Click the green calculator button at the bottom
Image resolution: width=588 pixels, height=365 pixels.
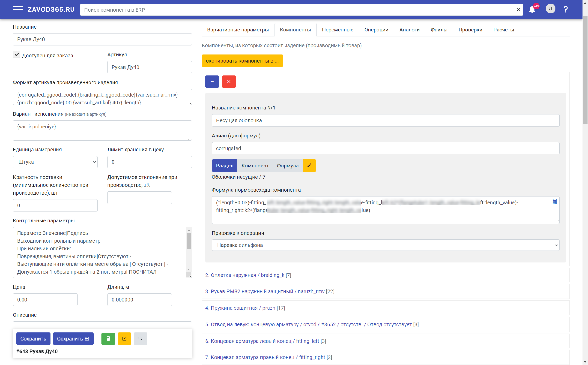pyautogui.click(x=108, y=338)
